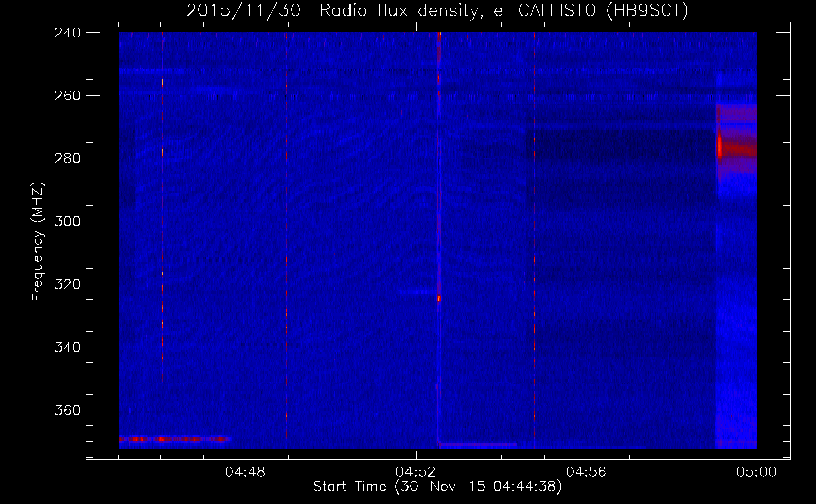Click the 360 frequency tick label
Screen dimensions: 816x504
pyautogui.click(x=68, y=410)
